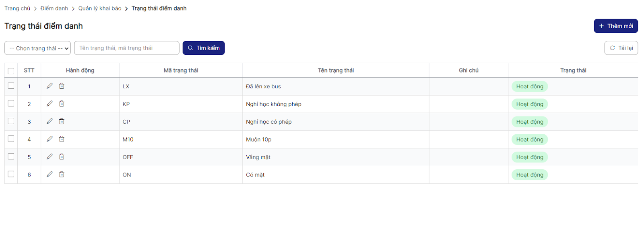644x227 pixels.
Task: Click pencil icon for ON row
Action: pos(50,175)
